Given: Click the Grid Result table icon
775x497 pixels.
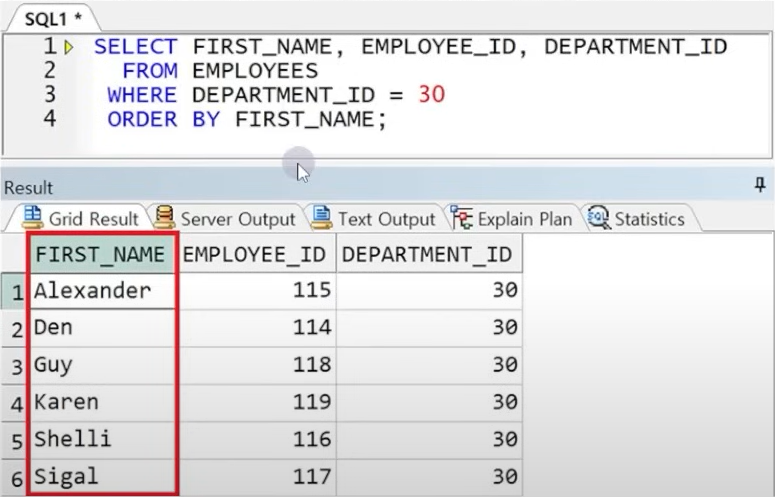Looking at the screenshot, I should coord(33,217).
